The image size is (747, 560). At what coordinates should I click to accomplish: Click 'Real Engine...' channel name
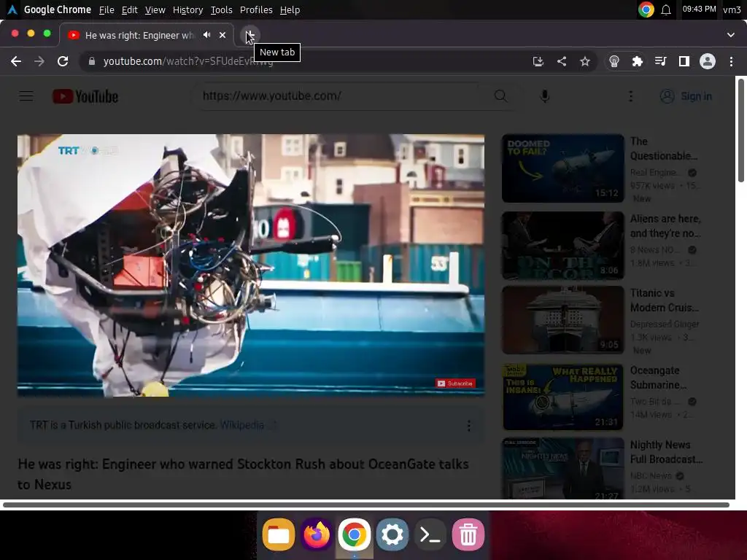(654, 172)
